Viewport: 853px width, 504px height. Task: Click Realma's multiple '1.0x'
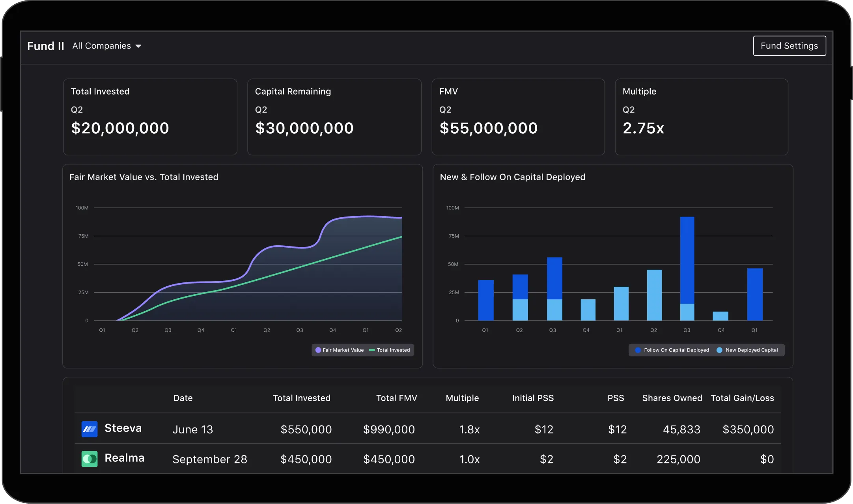(x=469, y=459)
